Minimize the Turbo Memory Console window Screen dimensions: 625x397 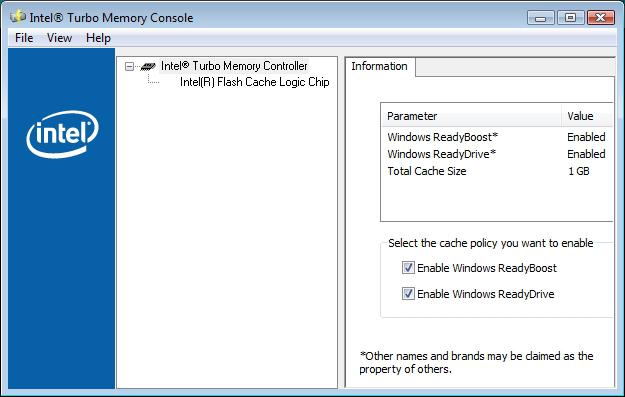[x=540, y=18]
